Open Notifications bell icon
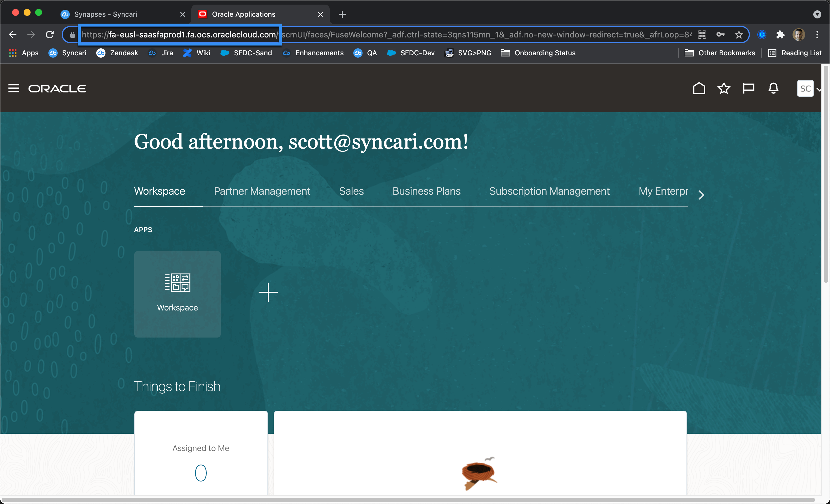Viewport: 830px width, 504px height. point(773,88)
